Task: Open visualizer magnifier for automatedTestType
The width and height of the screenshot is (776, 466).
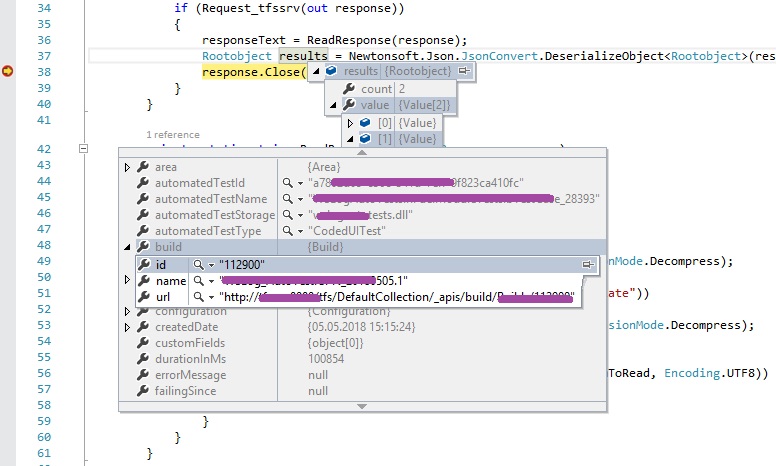Action: (x=288, y=231)
